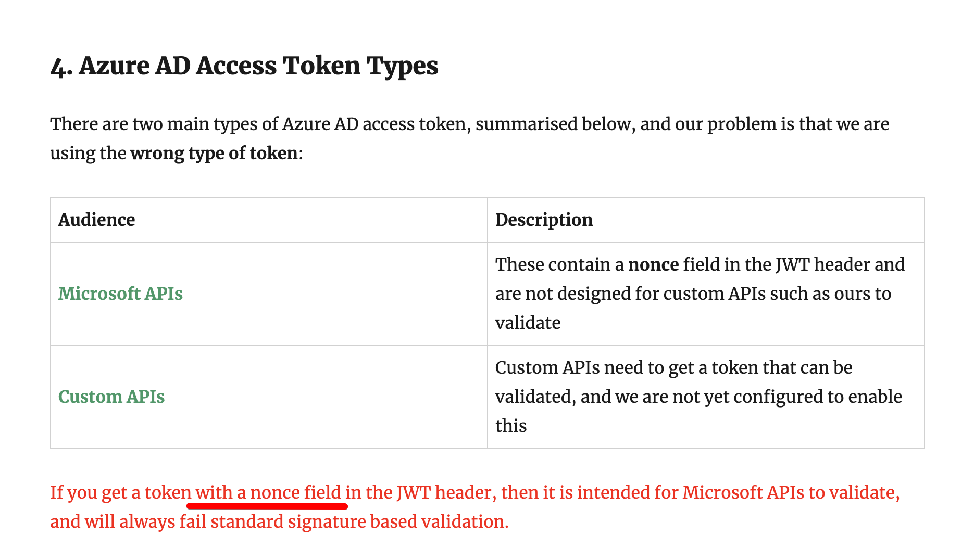Open the Microsoft APIs link
The image size is (974, 560).
(120, 294)
